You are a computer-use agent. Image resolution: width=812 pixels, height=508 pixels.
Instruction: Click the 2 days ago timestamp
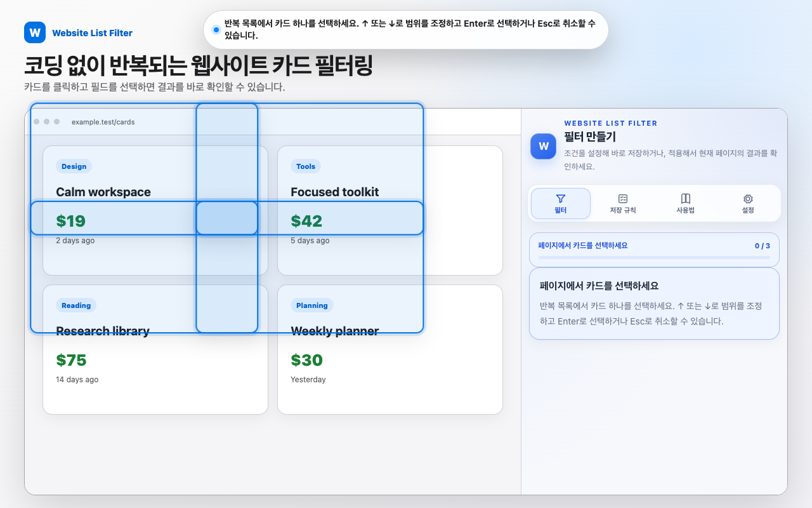tap(75, 241)
